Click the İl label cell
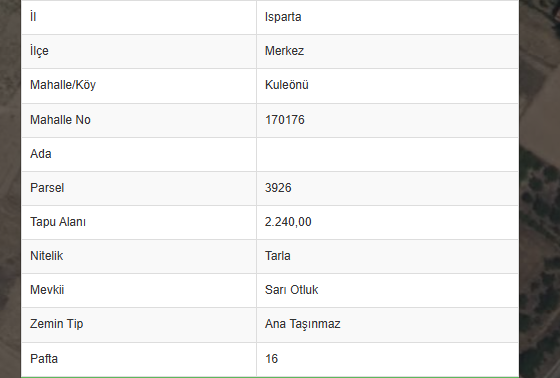 [x=139, y=17]
